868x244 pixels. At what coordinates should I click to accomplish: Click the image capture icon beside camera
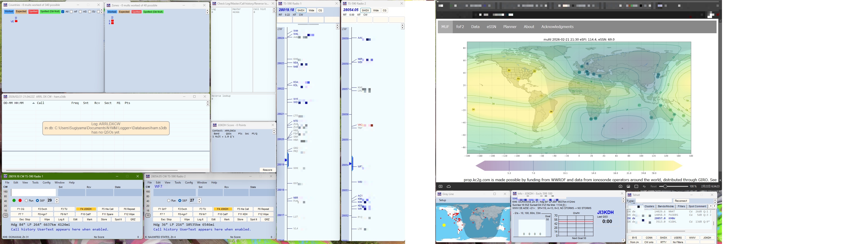pos(628,186)
